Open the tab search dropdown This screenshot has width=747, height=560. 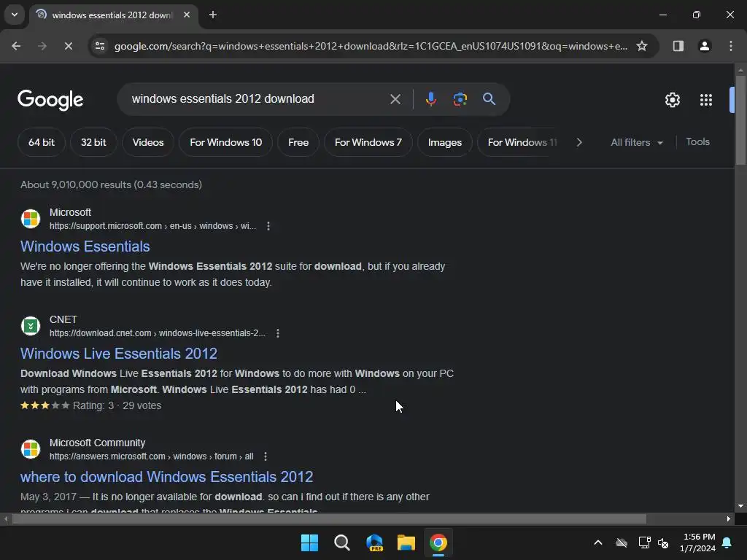(x=15, y=15)
